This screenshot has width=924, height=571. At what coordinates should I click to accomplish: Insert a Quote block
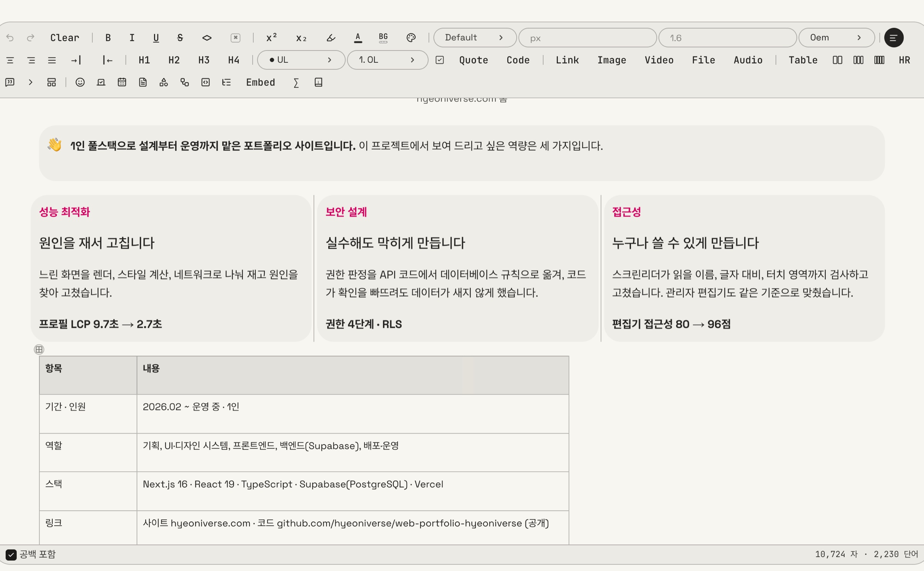pos(473,60)
